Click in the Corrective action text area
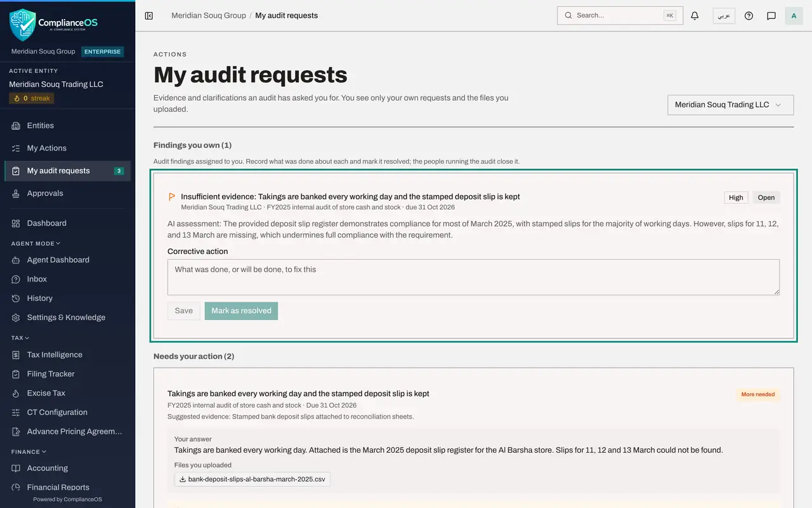The height and width of the screenshot is (508, 812). tap(473, 277)
